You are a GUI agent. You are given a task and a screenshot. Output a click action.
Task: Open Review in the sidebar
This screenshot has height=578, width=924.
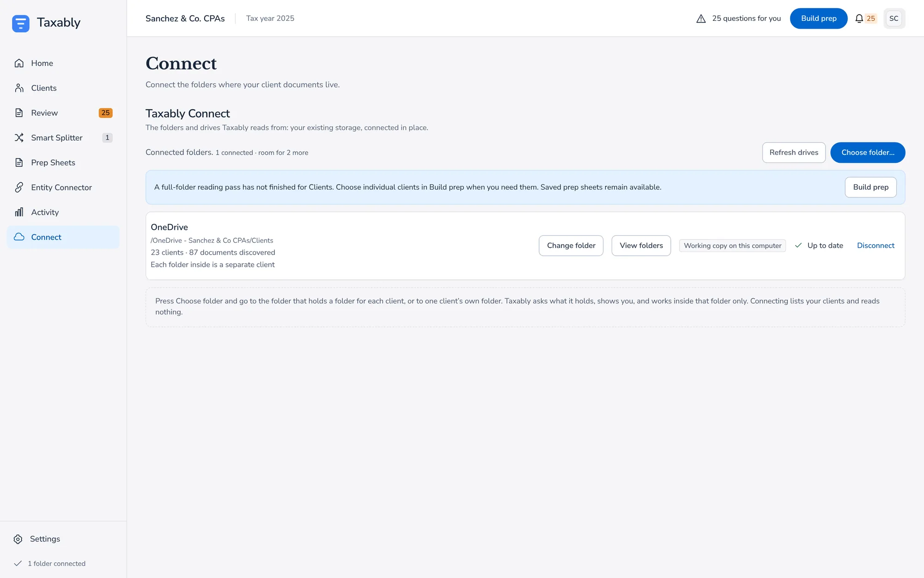[63, 113]
